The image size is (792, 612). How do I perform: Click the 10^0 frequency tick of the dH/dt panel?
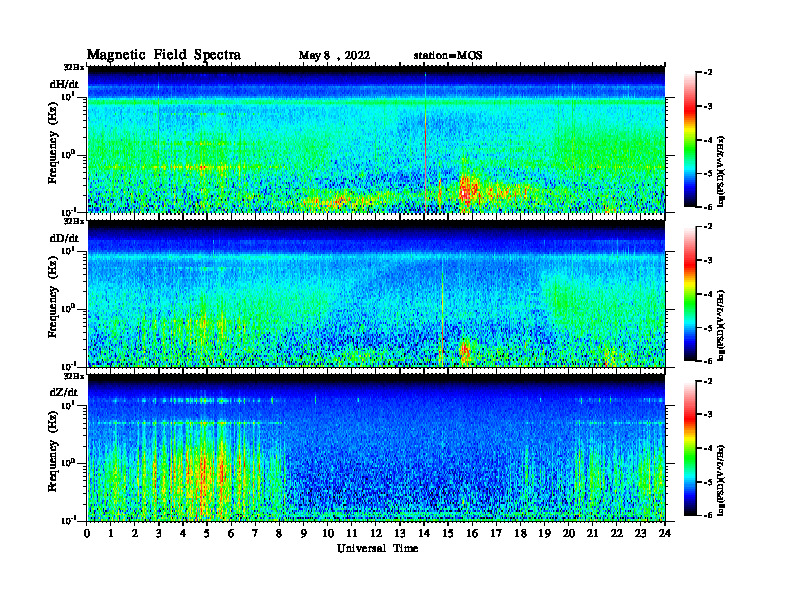click(68, 154)
